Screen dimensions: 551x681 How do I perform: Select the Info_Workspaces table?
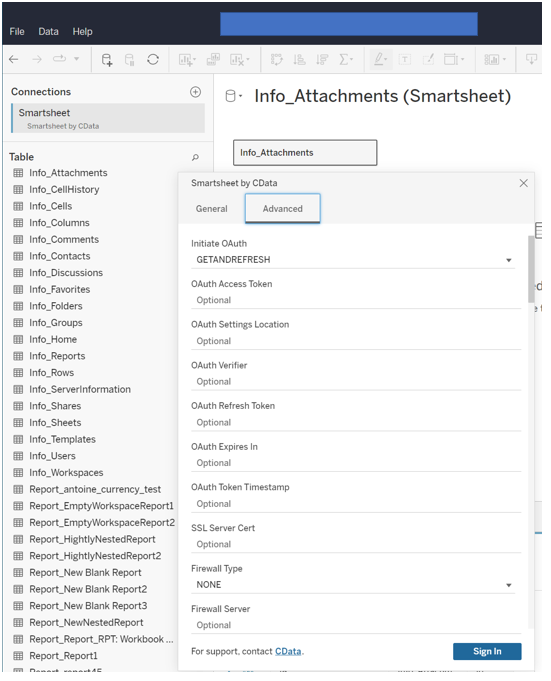pos(66,473)
